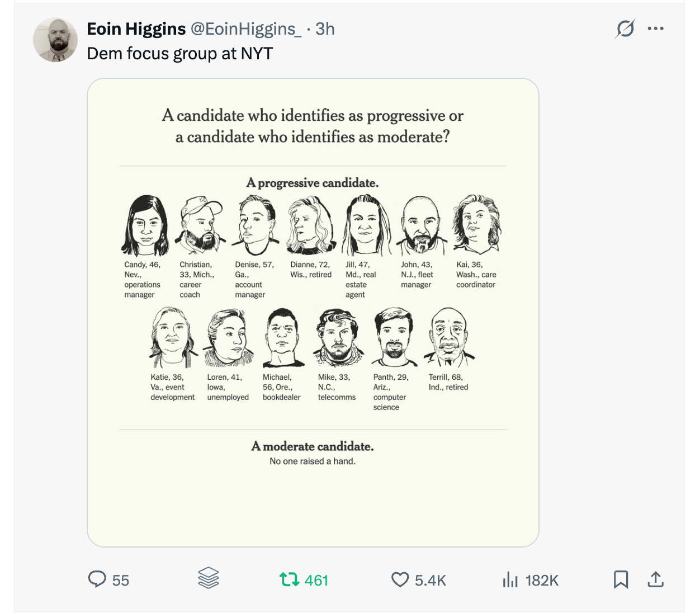
Task: Click the Eoin Higgins display name
Action: [x=136, y=29]
